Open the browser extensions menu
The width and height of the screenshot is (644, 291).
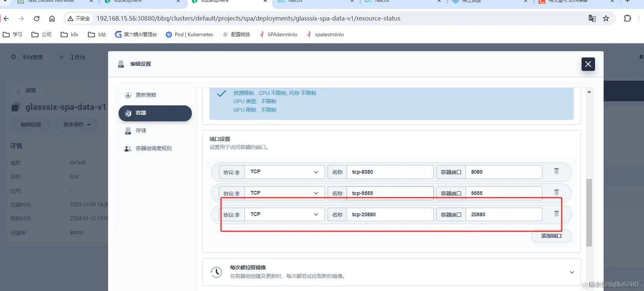tap(628, 18)
